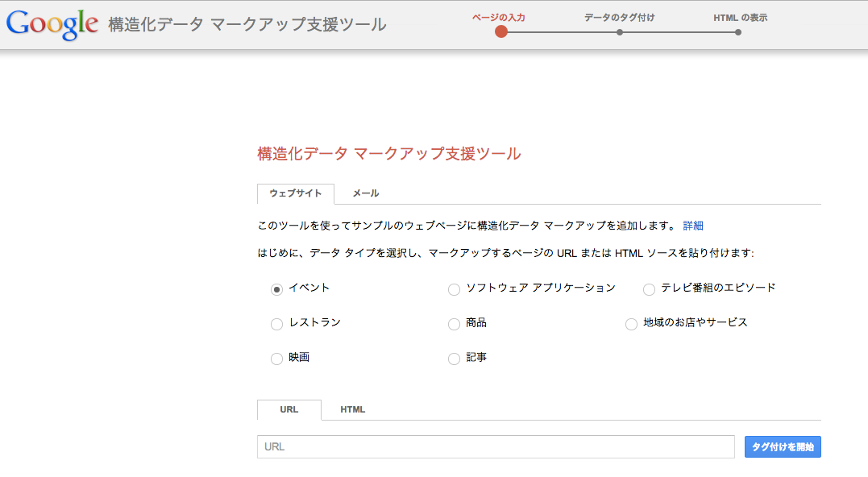Screen dimensions: 868x477
Task: Open the 詳細 link
Action: pyautogui.click(x=693, y=226)
